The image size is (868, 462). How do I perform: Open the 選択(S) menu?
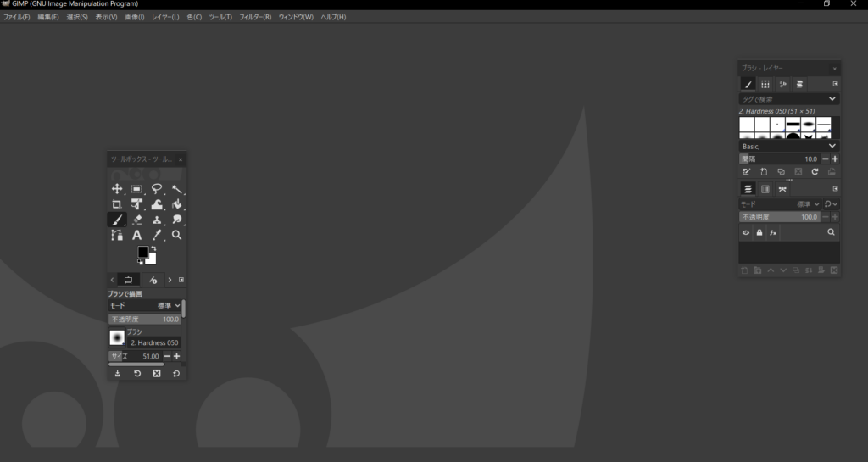tap(77, 17)
